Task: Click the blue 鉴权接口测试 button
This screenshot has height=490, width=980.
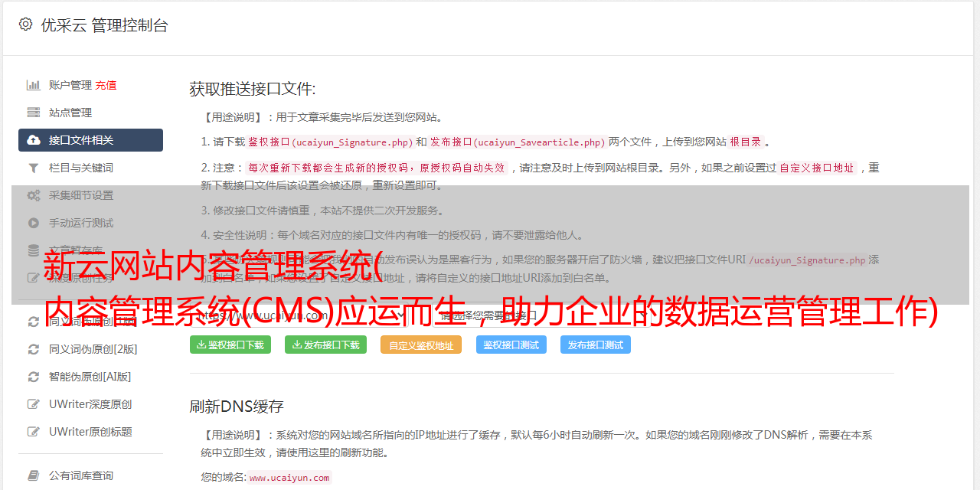Action: click(x=511, y=345)
